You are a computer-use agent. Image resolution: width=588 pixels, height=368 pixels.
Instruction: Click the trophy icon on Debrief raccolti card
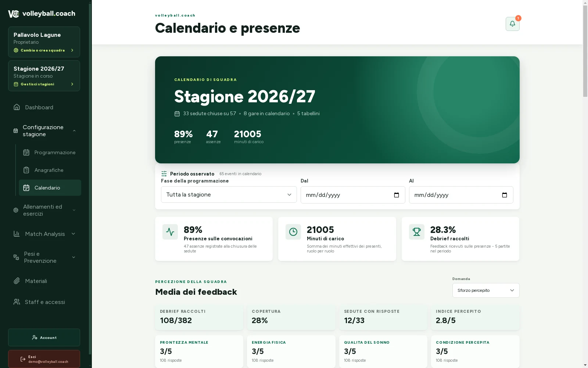pyautogui.click(x=417, y=232)
